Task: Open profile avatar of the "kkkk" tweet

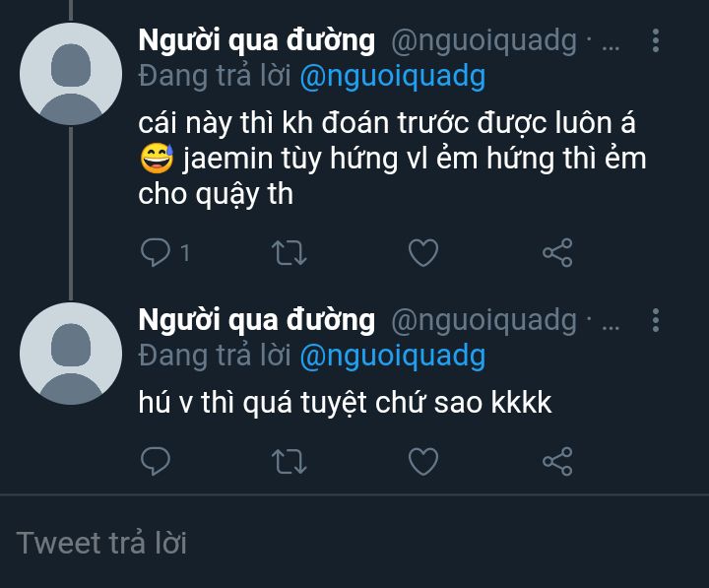Action: 71,354
